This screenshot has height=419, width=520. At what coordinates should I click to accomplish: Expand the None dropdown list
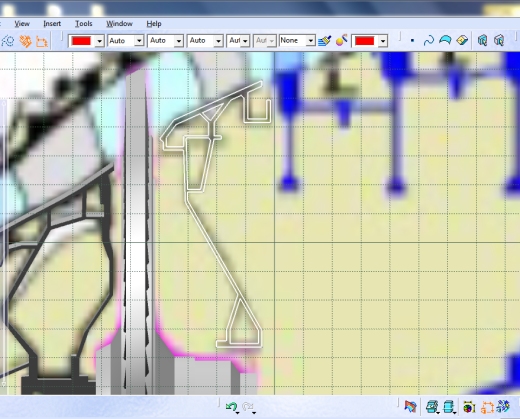310,41
